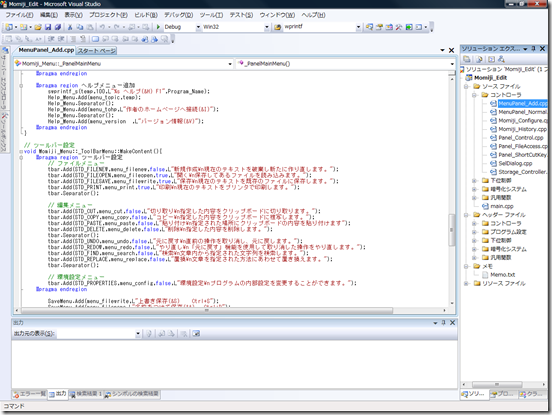Click the Decrease Indent icon in text toolbar

(x=51, y=39)
